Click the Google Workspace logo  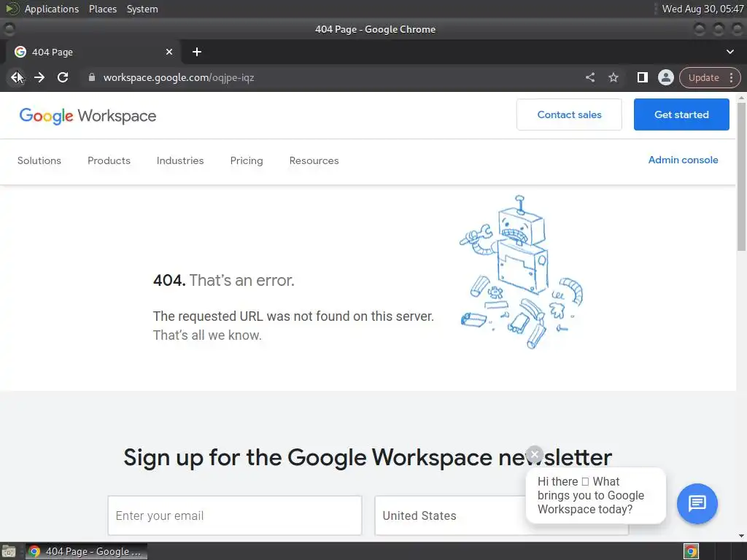[88, 116]
